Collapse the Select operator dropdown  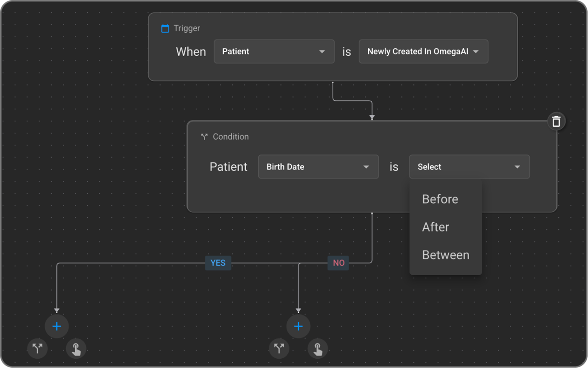click(x=469, y=167)
